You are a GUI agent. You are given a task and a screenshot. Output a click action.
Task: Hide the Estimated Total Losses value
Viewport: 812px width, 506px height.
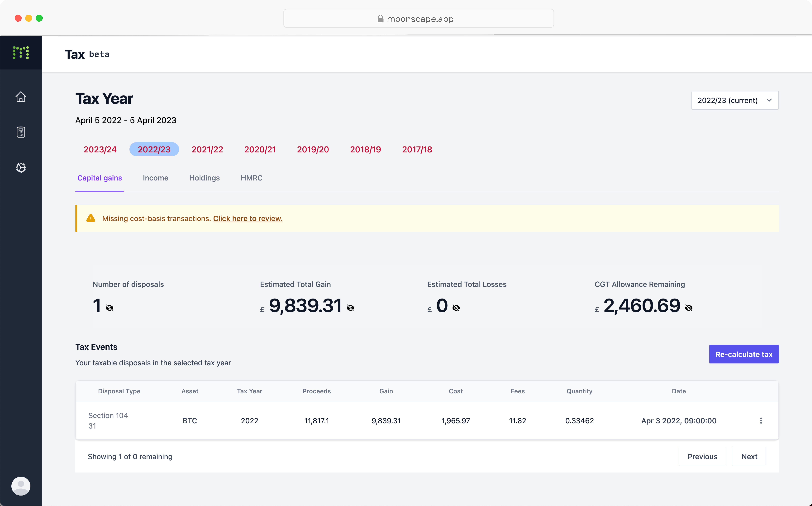[456, 308]
